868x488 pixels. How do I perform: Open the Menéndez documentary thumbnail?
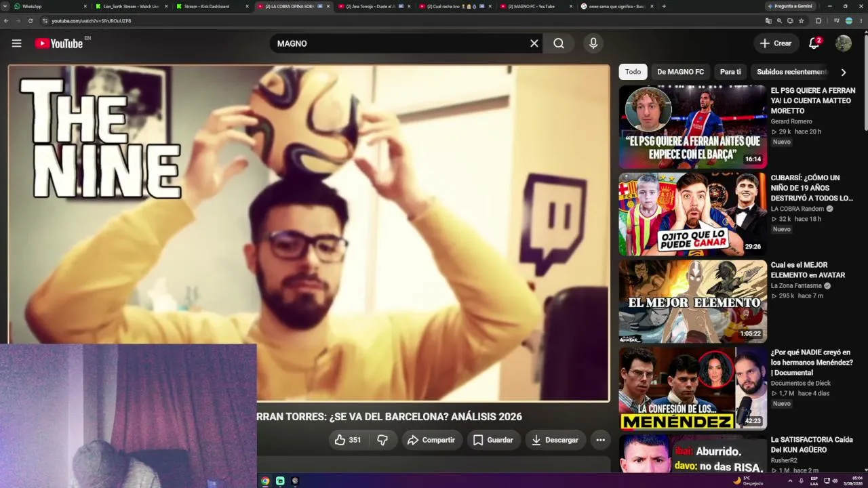(x=692, y=389)
